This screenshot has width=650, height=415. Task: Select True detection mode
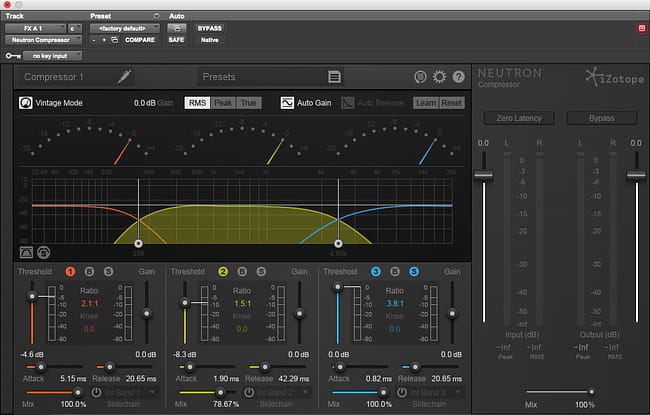click(x=249, y=103)
